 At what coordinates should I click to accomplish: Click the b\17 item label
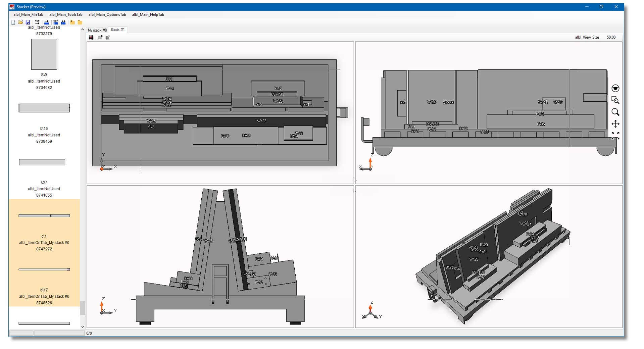pos(44,290)
